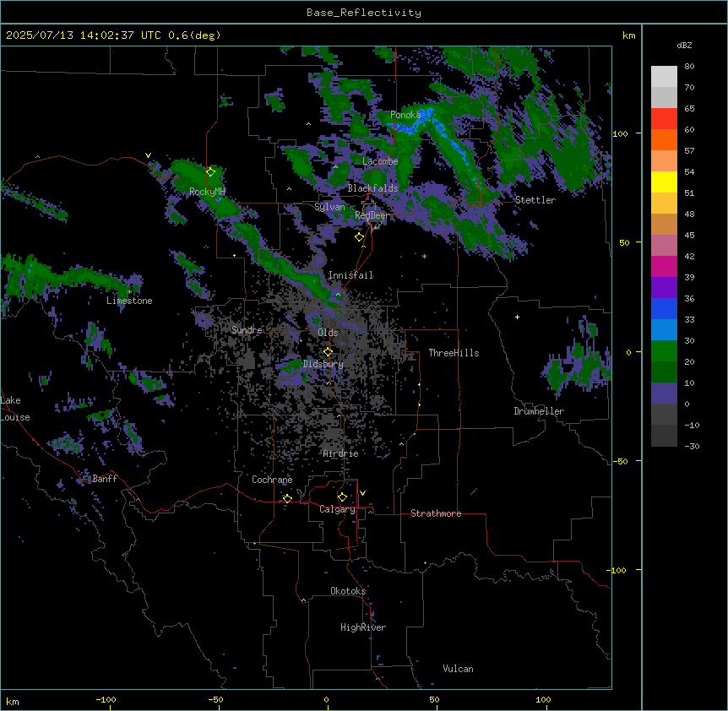Click the Stettler city label
The height and width of the screenshot is (711, 728).
click(535, 200)
